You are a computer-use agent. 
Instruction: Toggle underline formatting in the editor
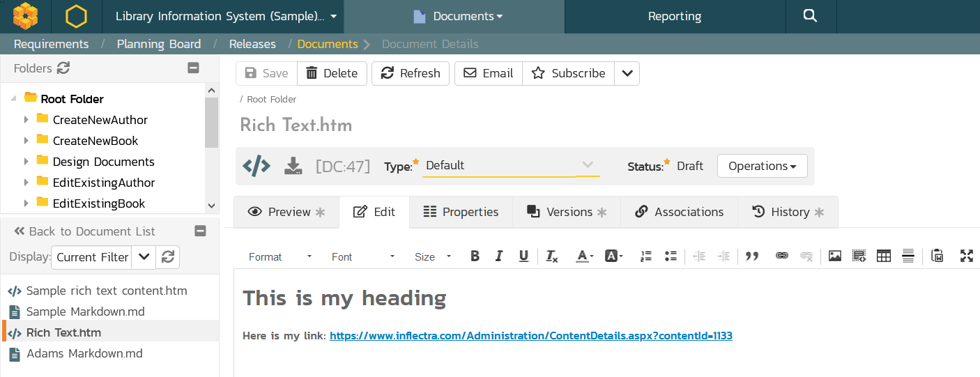523,256
